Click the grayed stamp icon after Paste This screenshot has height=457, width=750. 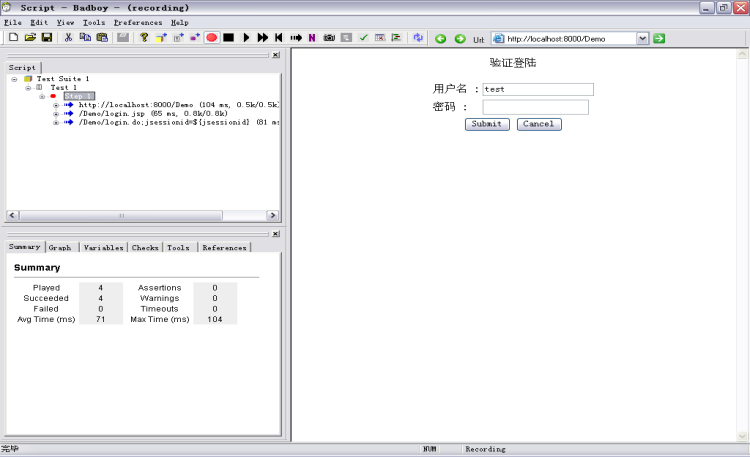click(x=123, y=37)
